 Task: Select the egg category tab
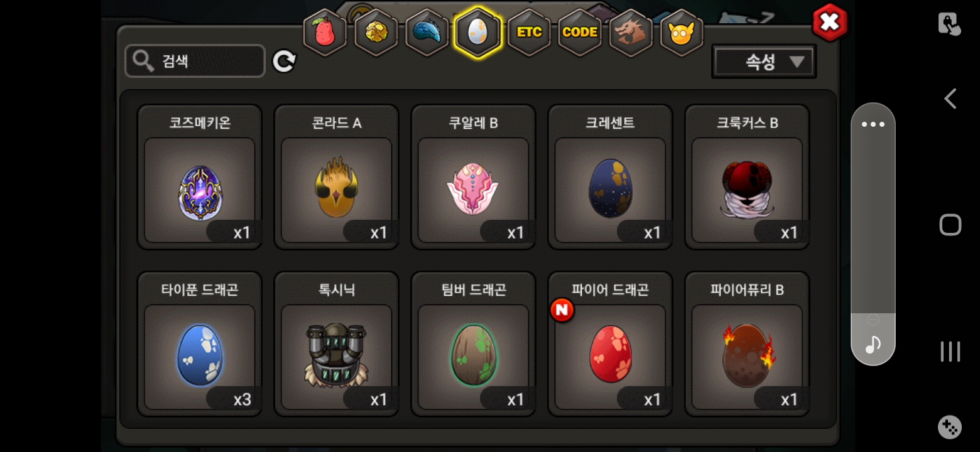pos(477,33)
